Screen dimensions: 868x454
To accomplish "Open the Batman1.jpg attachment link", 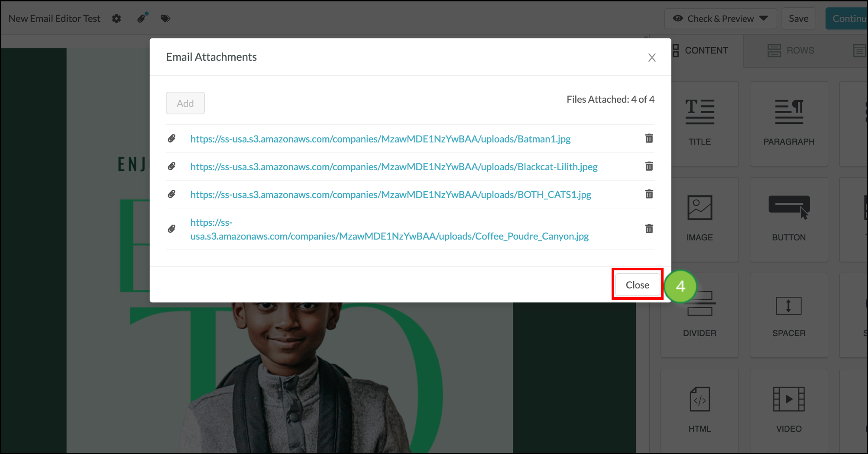I will coord(380,139).
